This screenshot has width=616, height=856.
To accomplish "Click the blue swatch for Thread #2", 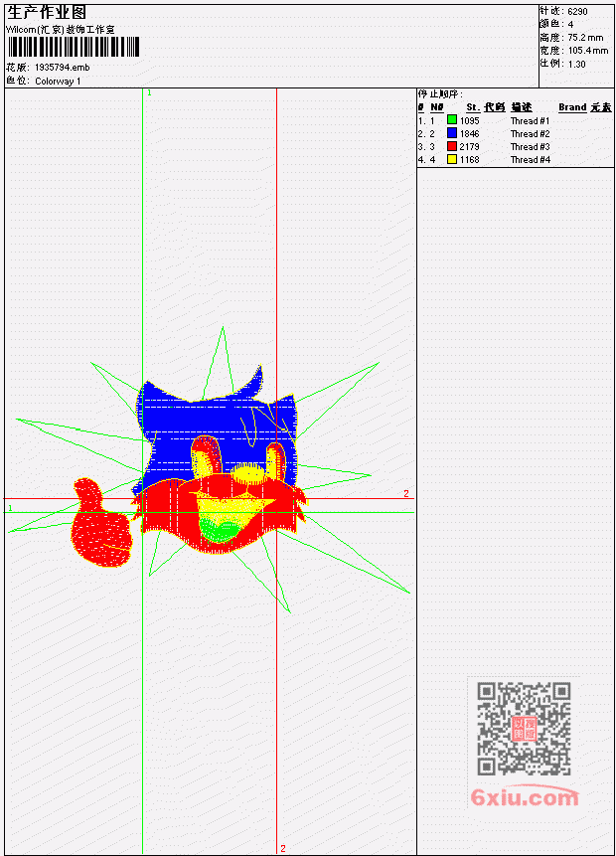I will (x=452, y=133).
